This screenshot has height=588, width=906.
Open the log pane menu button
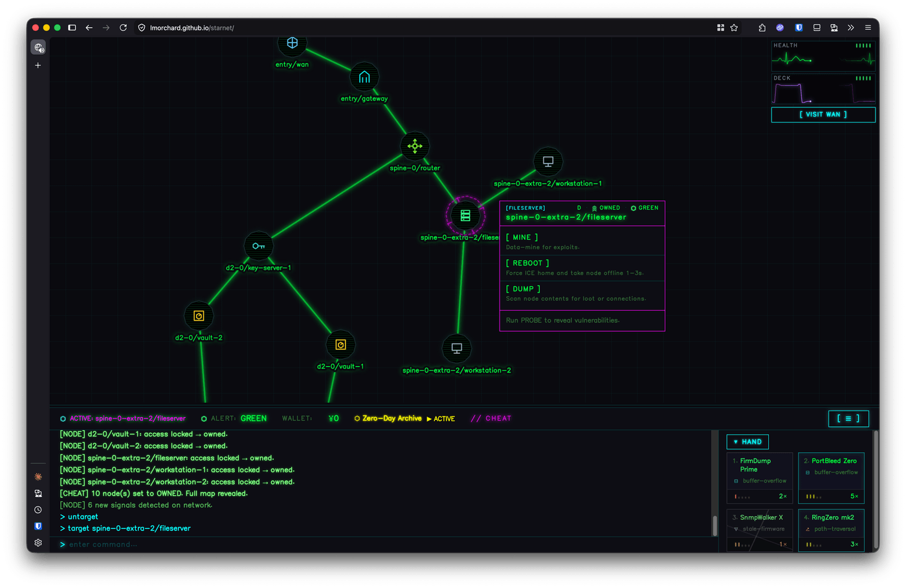(x=848, y=419)
